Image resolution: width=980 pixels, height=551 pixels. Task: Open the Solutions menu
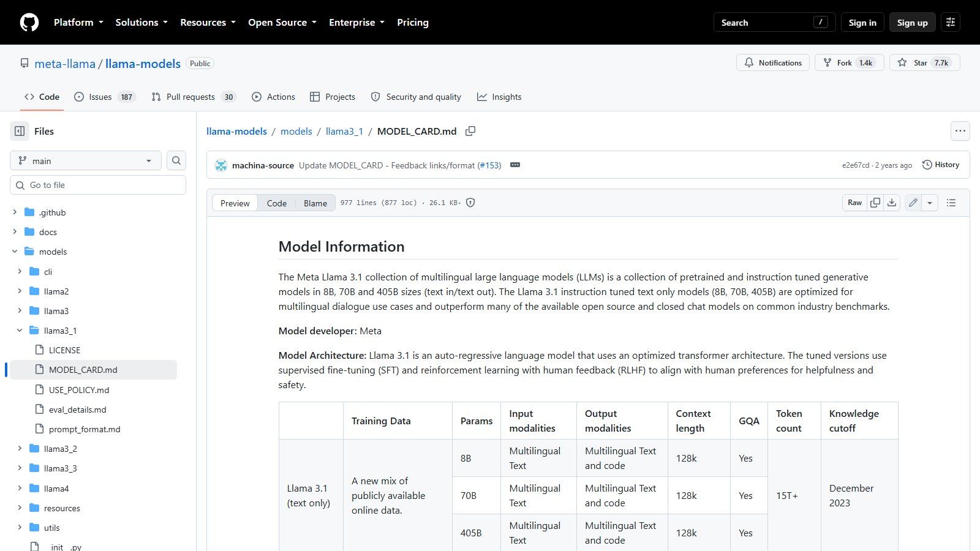[x=141, y=23]
